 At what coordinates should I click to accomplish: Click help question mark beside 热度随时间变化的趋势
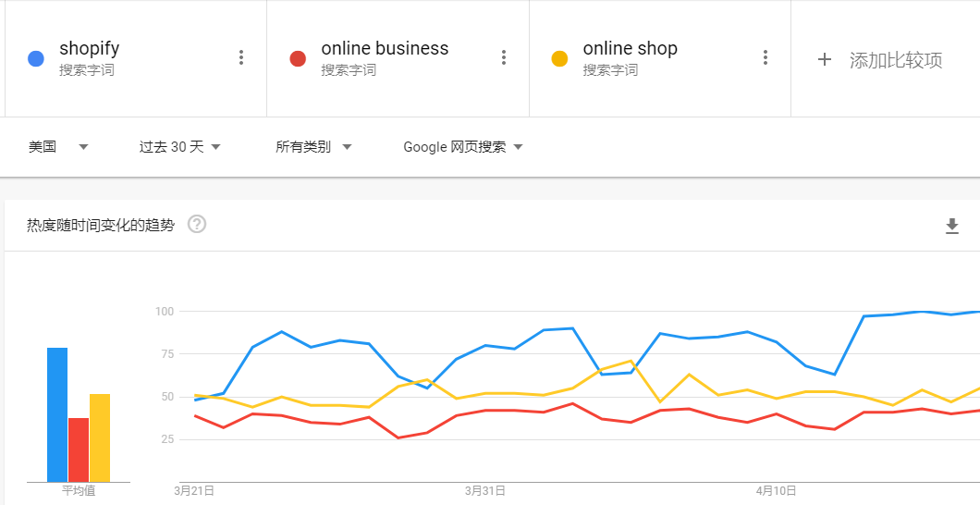[x=197, y=224]
